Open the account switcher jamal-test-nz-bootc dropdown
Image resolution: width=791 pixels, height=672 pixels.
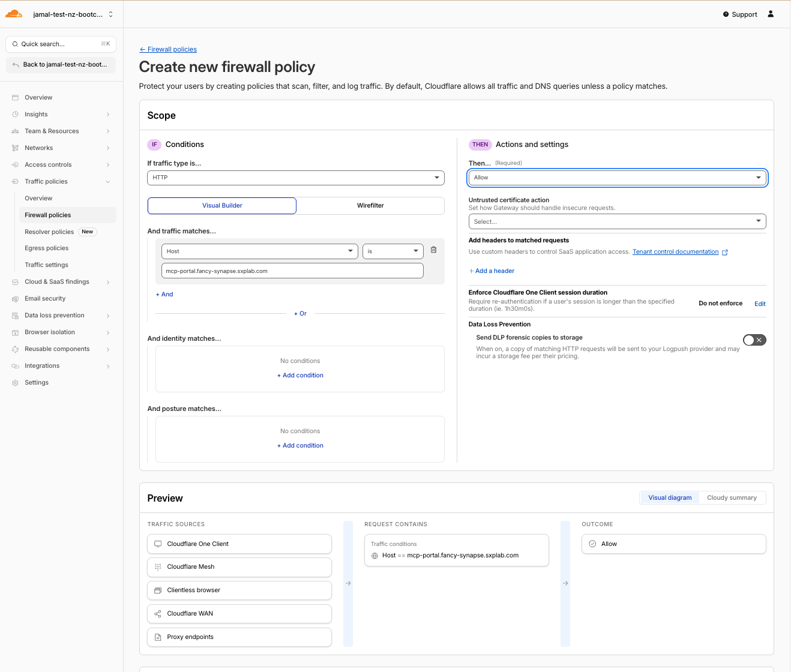tap(72, 14)
